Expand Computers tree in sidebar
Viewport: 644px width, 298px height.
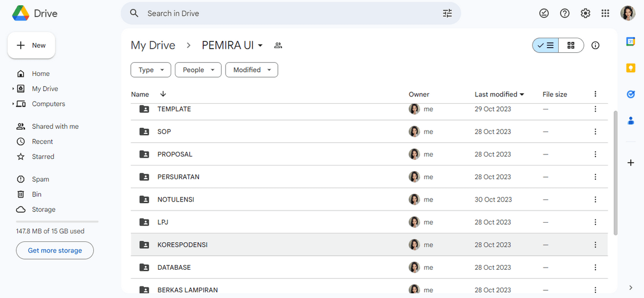tap(13, 104)
